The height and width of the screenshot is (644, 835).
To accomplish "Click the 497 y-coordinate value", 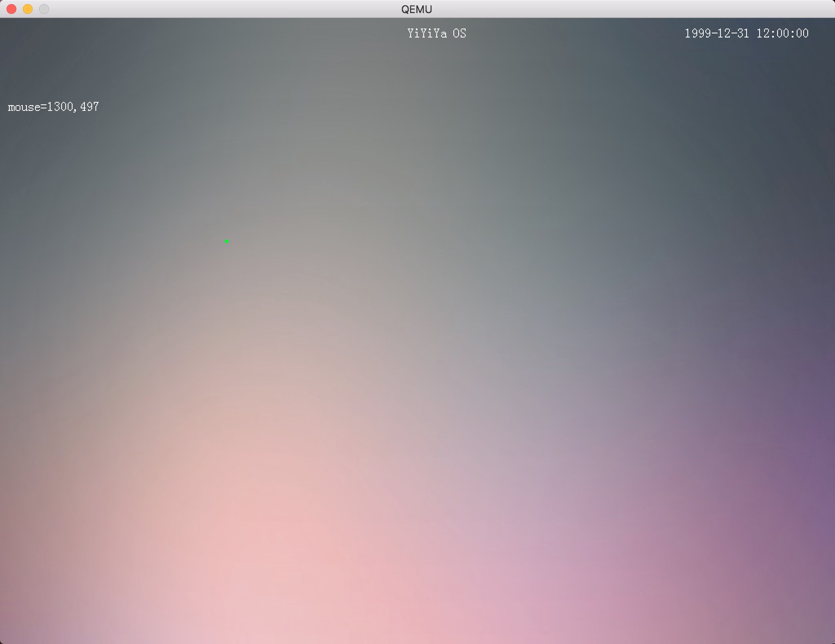I will 90,107.
